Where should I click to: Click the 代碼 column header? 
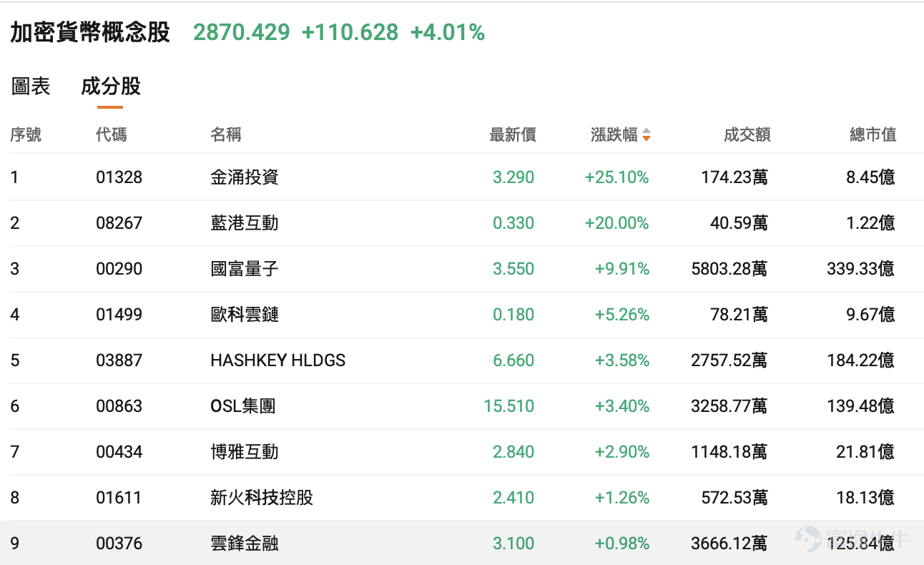coord(112,134)
